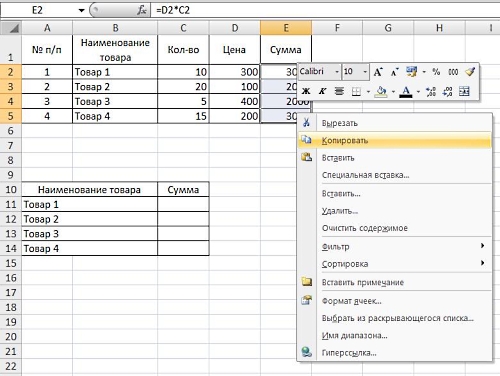Choose Гиперссылка… menu item
Image resolution: width=500 pixels, height=376 pixels.
(x=395, y=353)
